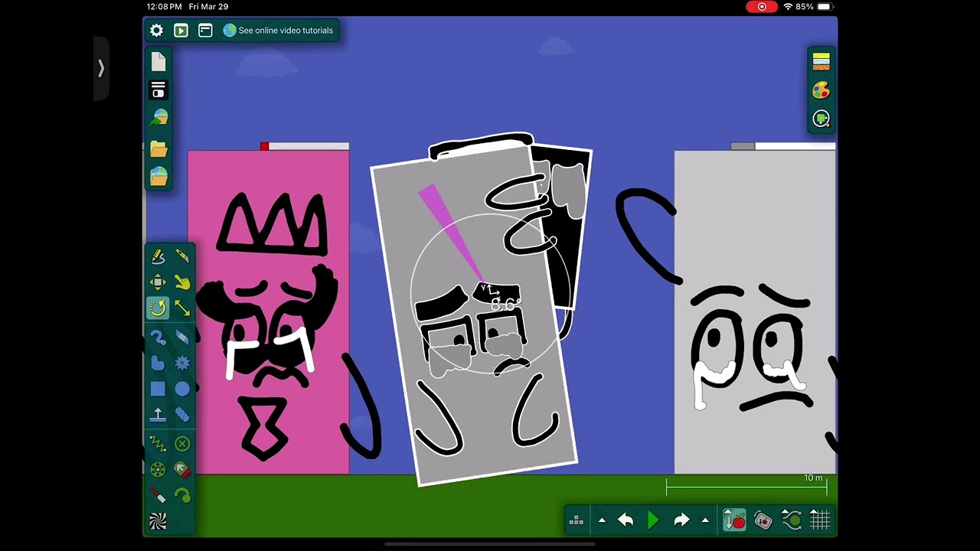Select the Move tool
The height and width of the screenshot is (551, 980).
coord(158,282)
